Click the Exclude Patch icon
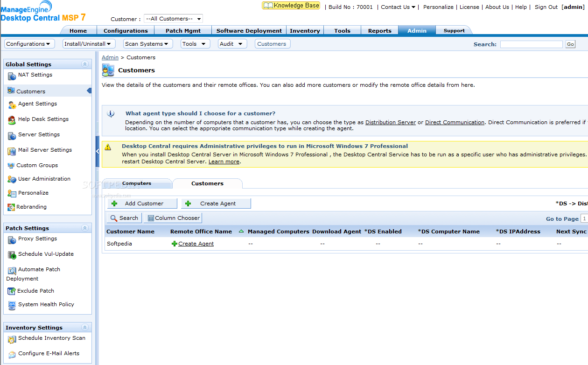588x365 pixels. [12, 291]
